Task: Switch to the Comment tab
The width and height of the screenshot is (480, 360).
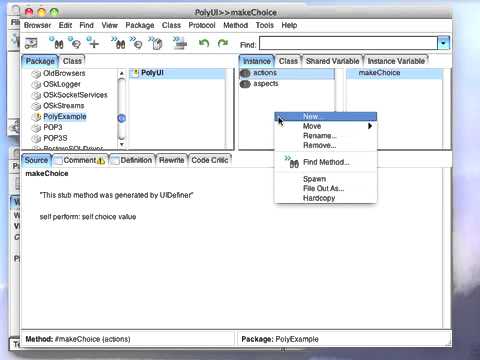Action: tap(80, 160)
